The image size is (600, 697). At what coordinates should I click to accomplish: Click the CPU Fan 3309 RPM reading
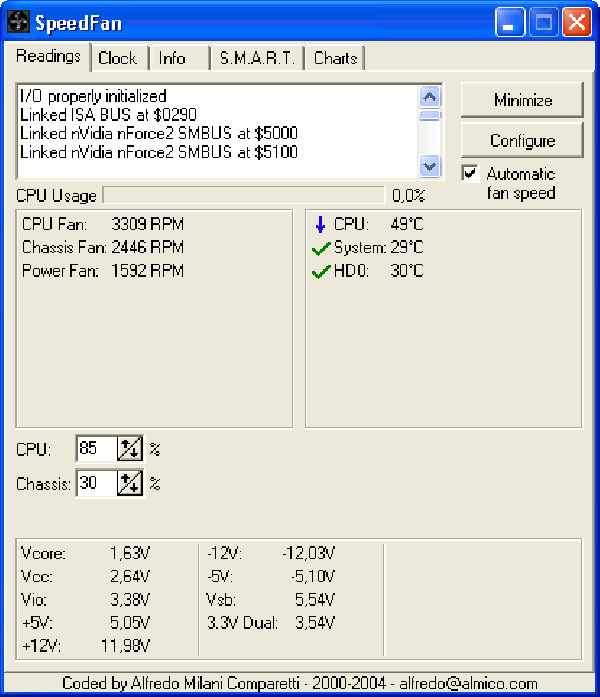(103, 224)
